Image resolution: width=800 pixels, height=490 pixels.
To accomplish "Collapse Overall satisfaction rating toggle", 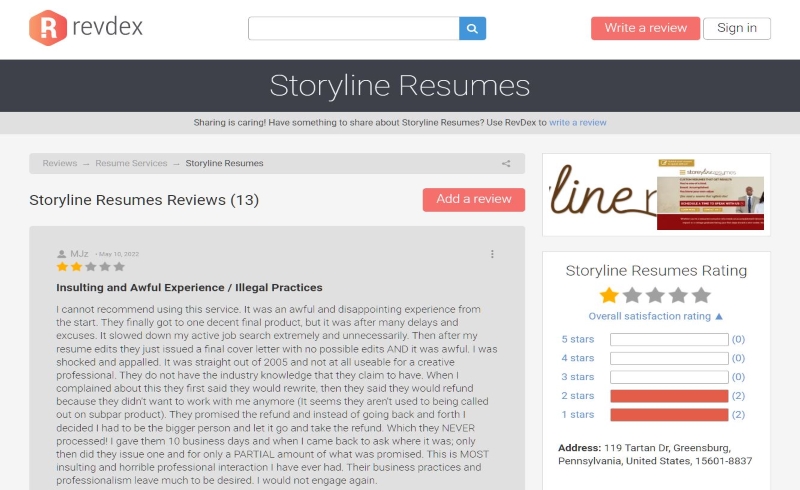I will pyautogui.click(x=656, y=316).
